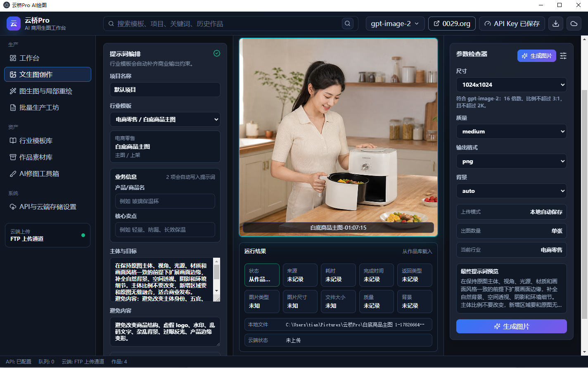
Task: Open the 质量 medium dropdown
Action: pyautogui.click(x=512, y=131)
